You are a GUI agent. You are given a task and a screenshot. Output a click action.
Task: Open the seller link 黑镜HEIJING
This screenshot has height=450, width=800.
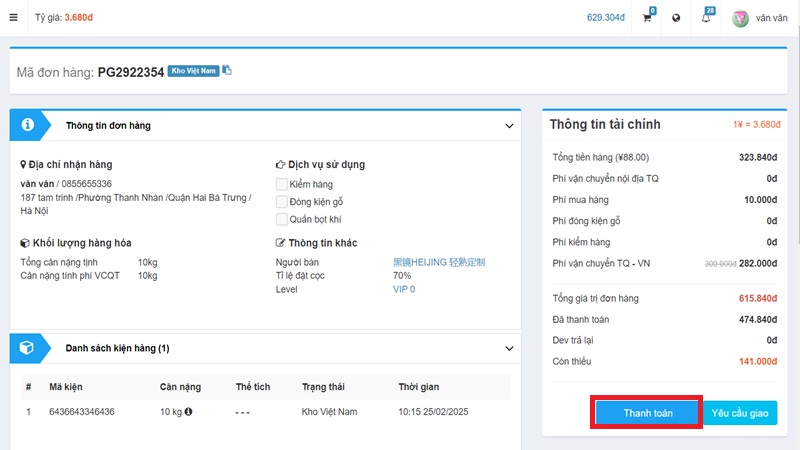[439, 262]
